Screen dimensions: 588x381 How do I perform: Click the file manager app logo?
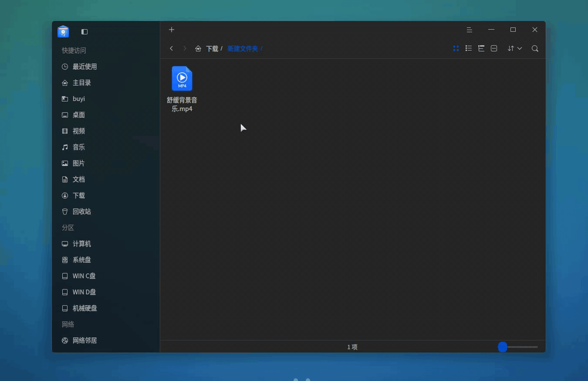click(x=63, y=31)
